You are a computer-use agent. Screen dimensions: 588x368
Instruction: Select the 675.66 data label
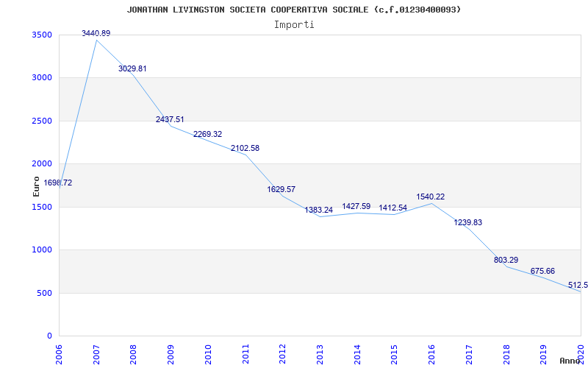[x=542, y=271]
